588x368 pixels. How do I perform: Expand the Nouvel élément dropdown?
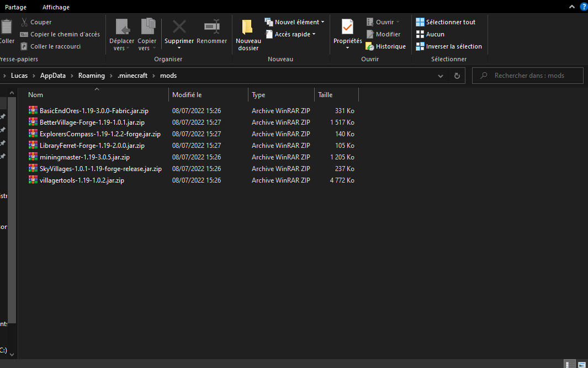[x=322, y=22]
